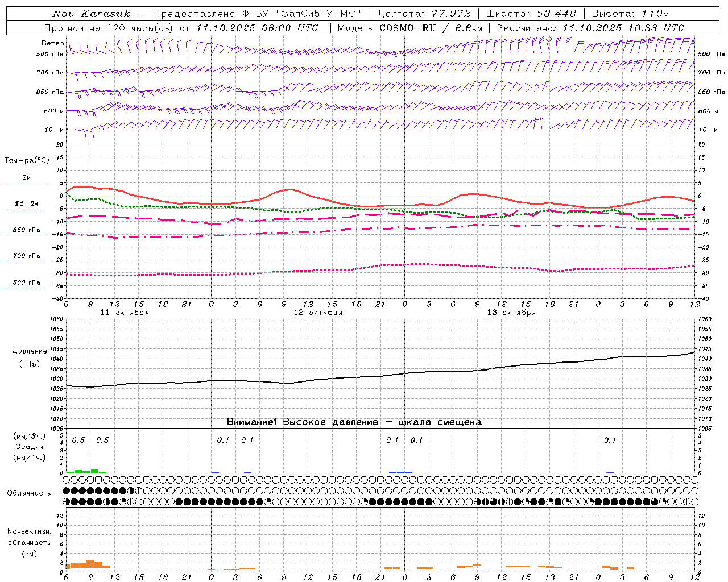Click '-40' on left temperature axis
This screenshot has height=582, width=728.
point(59,299)
